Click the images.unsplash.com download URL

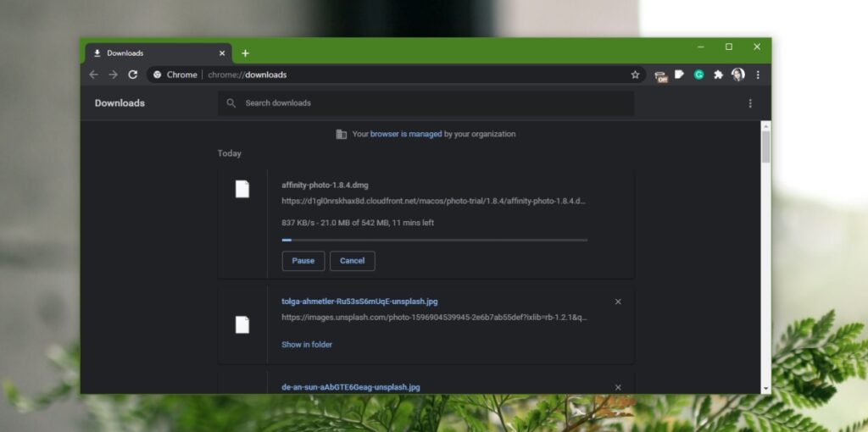435,318
